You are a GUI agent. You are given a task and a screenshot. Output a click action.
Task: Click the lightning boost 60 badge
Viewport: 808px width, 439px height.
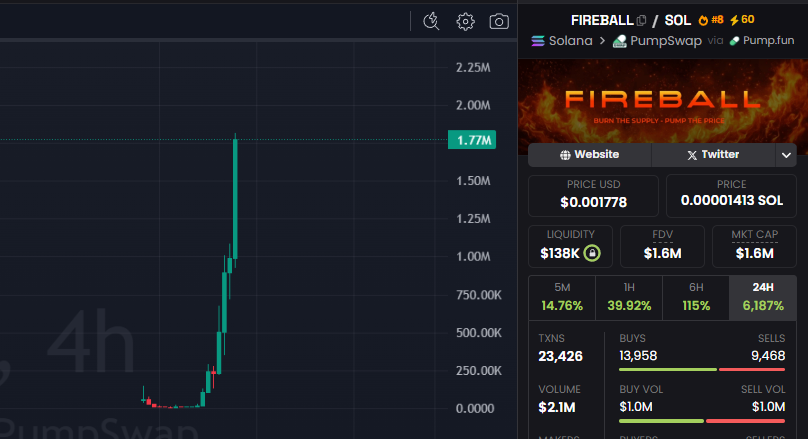tap(742, 20)
